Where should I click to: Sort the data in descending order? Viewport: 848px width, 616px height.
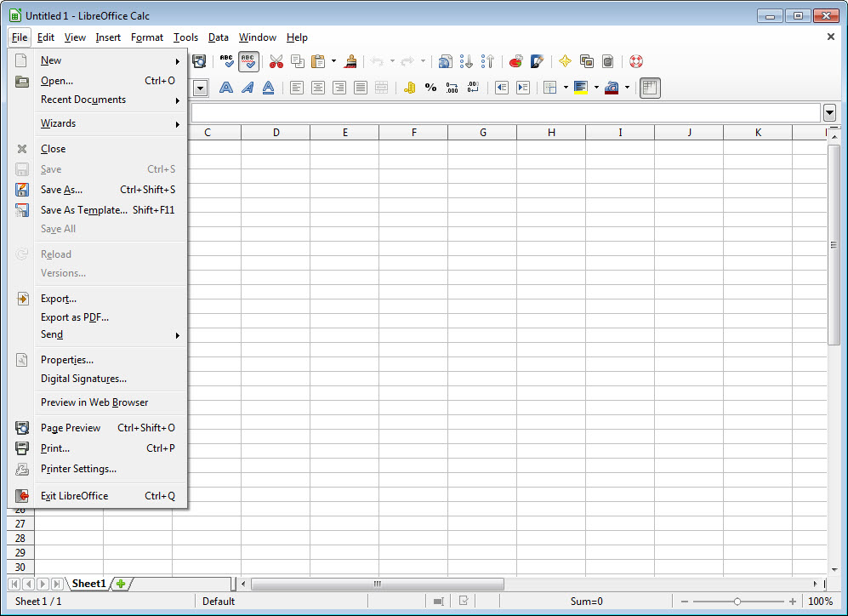click(487, 61)
